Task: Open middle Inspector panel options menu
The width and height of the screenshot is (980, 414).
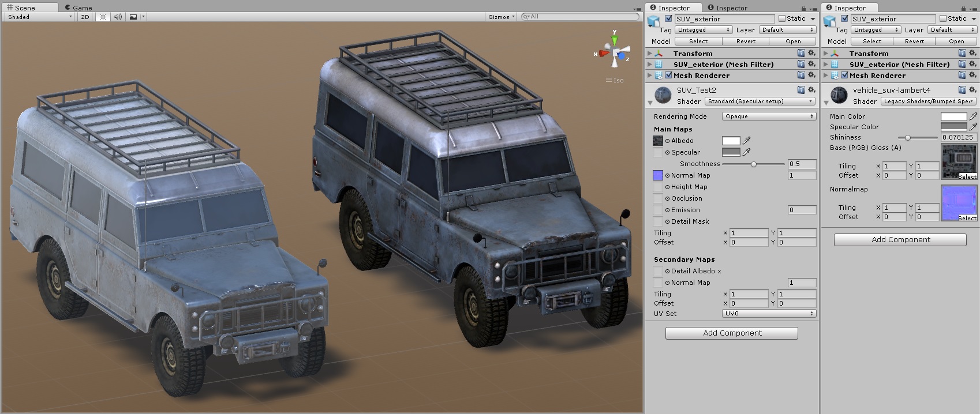Action: point(813,8)
